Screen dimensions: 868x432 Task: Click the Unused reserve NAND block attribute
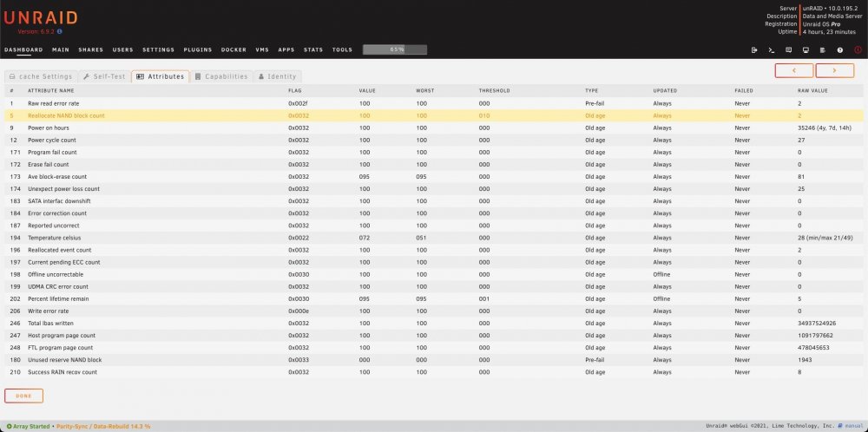pyautogui.click(x=65, y=359)
